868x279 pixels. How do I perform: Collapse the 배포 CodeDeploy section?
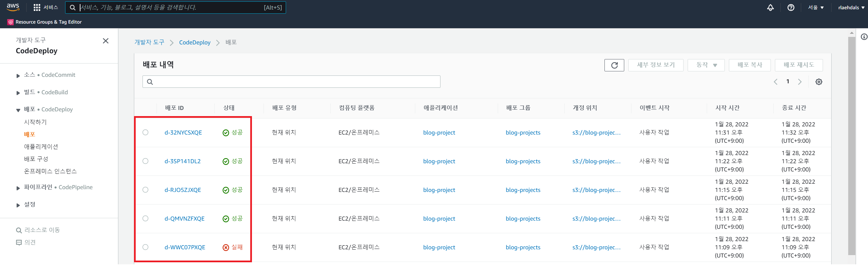(x=18, y=110)
